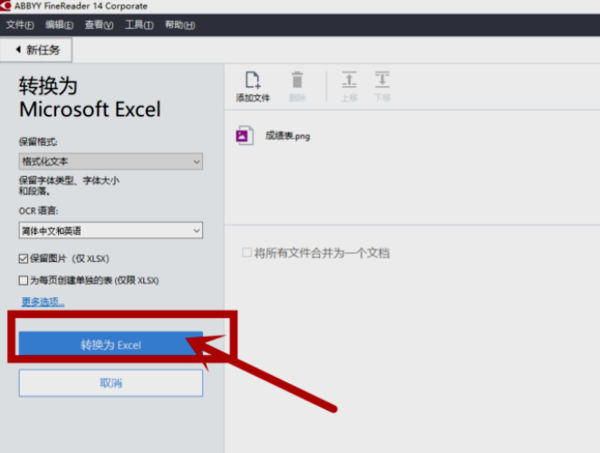Open the 编辑 menu
This screenshot has height=453, width=600.
point(59,25)
